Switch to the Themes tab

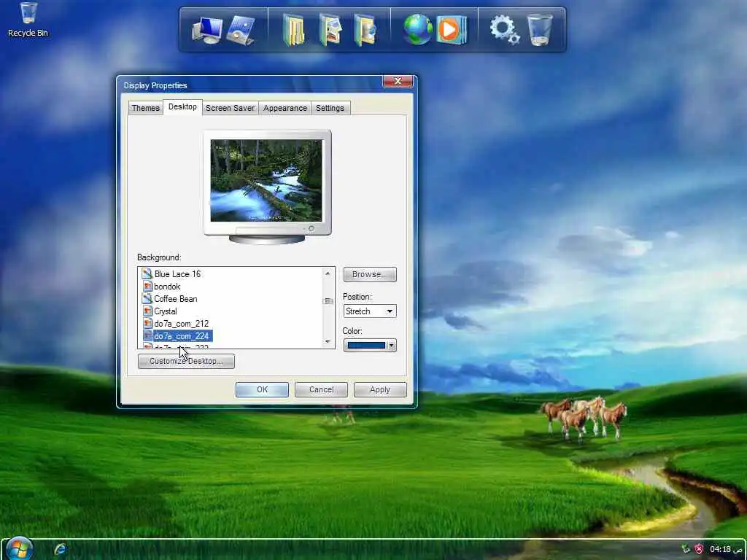[146, 108]
